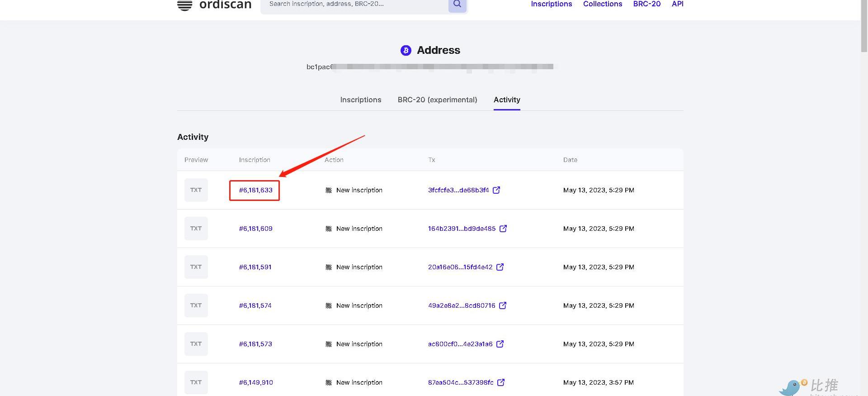The image size is (868, 396).
Task: Open inscription #6,181,609 link
Action: (255, 229)
